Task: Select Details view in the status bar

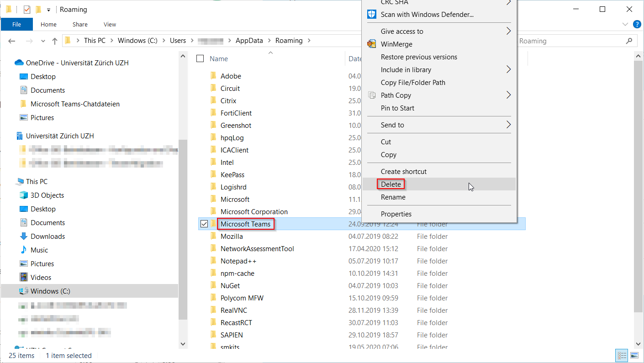Action: click(x=622, y=355)
